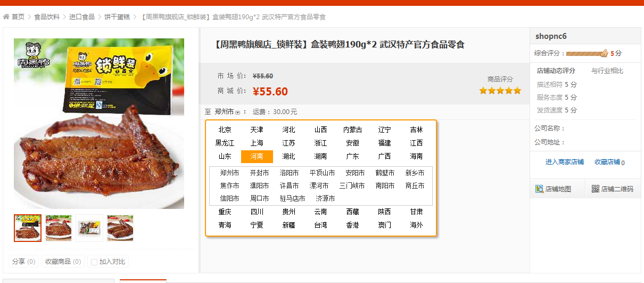Click the store map icon
This screenshot has height=283, width=644.
tap(539, 189)
